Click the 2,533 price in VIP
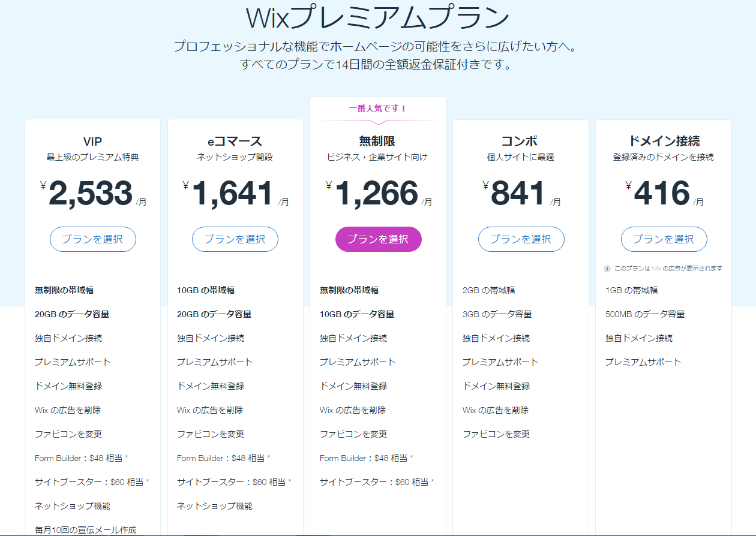756x536 pixels. click(x=91, y=193)
